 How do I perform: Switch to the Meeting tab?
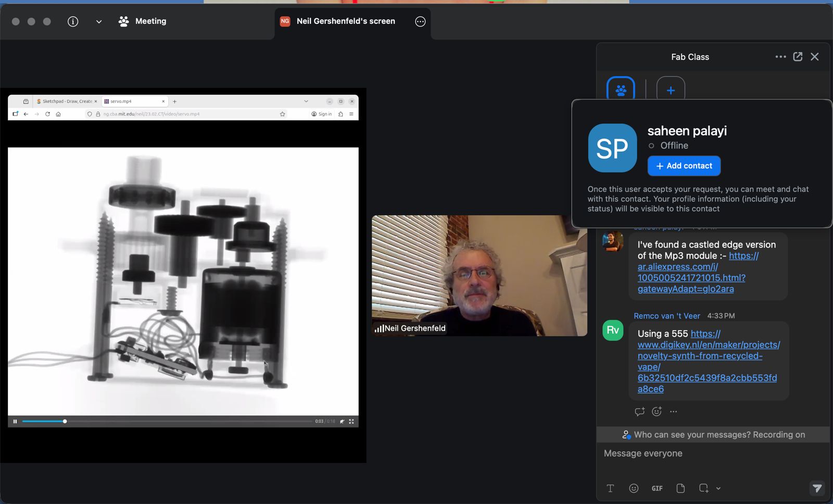click(142, 21)
